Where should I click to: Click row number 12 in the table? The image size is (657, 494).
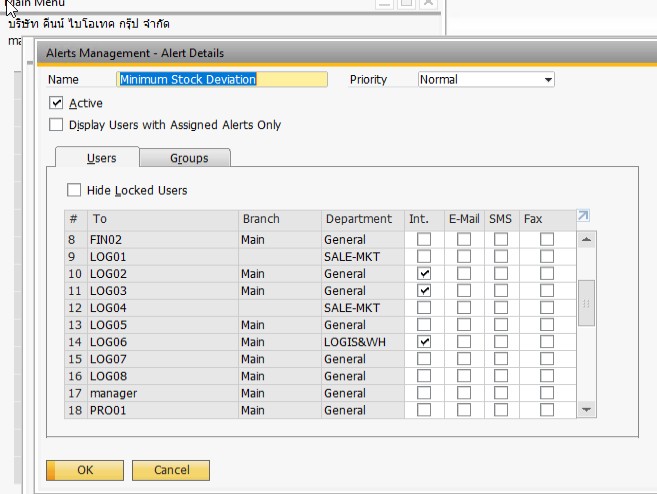(75, 308)
